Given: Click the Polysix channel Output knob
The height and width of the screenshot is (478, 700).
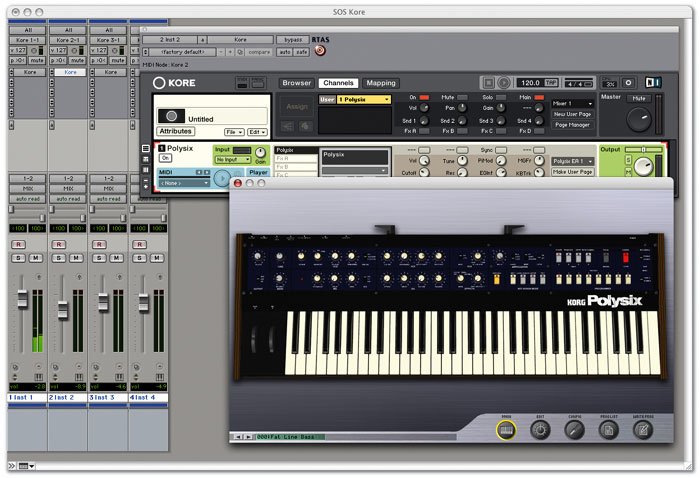Looking at the screenshot, I should tap(643, 166).
